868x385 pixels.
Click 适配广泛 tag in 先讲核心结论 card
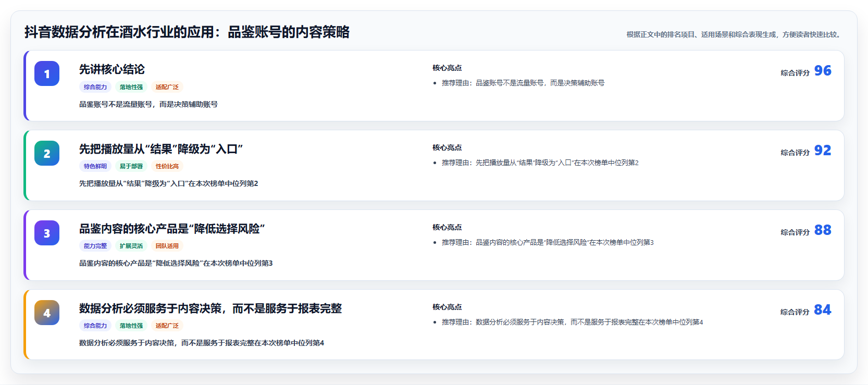[167, 87]
